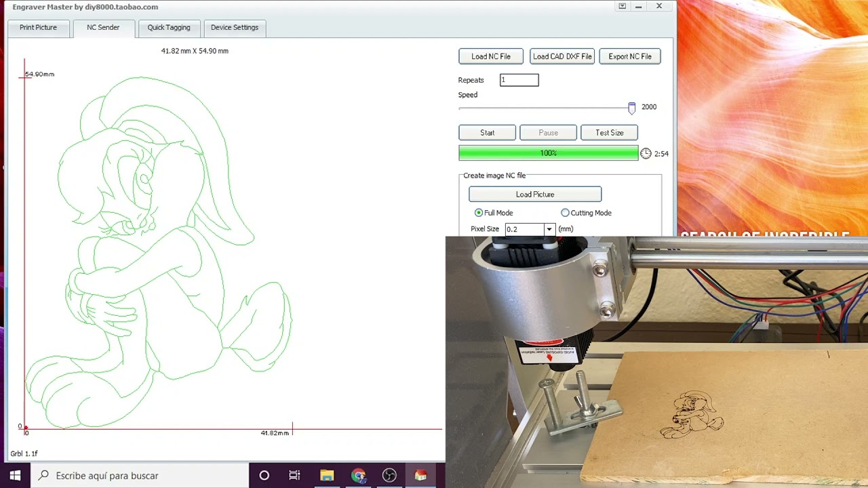Image resolution: width=868 pixels, height=488 pixels.
Task: Click the 54.90mm axis label
Action: pyautogui.click(x=39, y=74)
